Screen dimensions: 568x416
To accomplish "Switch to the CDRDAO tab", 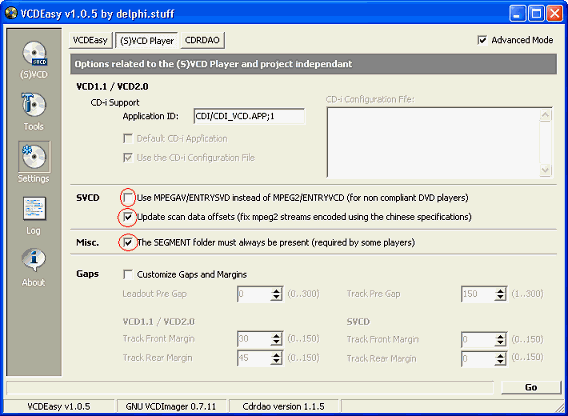I will (202, 40).
